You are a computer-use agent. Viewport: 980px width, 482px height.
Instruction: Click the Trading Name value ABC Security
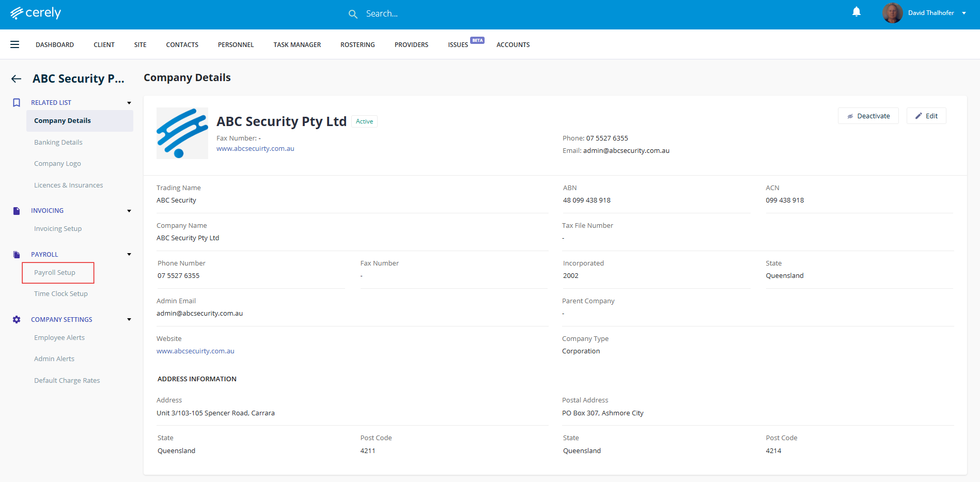pyautogui.click(x=176, y=200)
